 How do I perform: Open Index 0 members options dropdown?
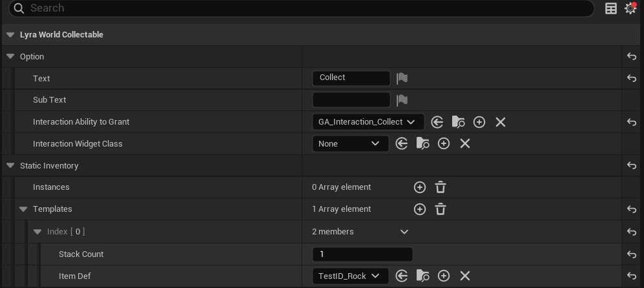click(404, 232)
